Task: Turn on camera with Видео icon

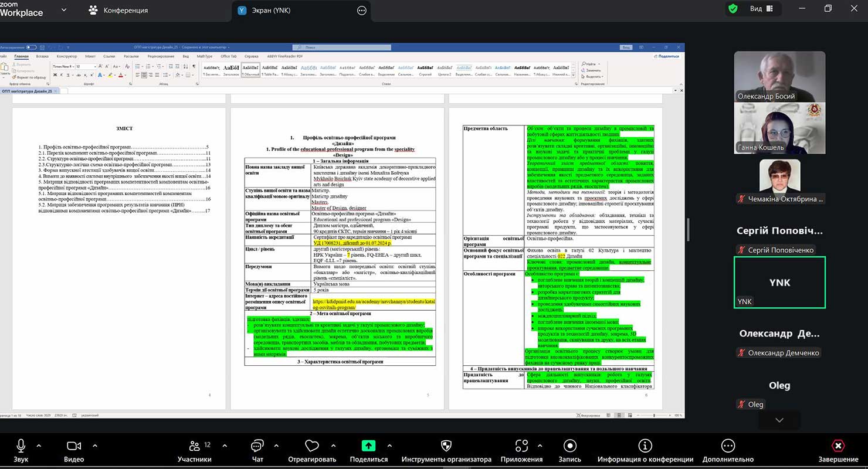Action: click(74, 446)
